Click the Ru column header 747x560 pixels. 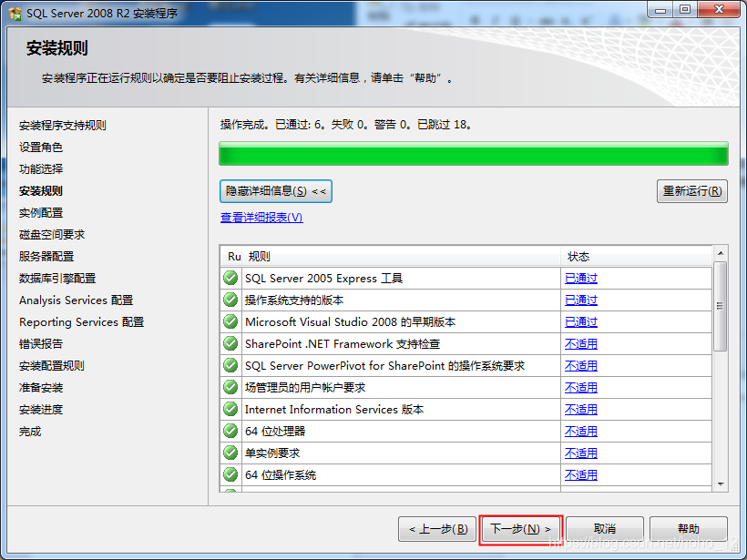(x=232, y=257)
